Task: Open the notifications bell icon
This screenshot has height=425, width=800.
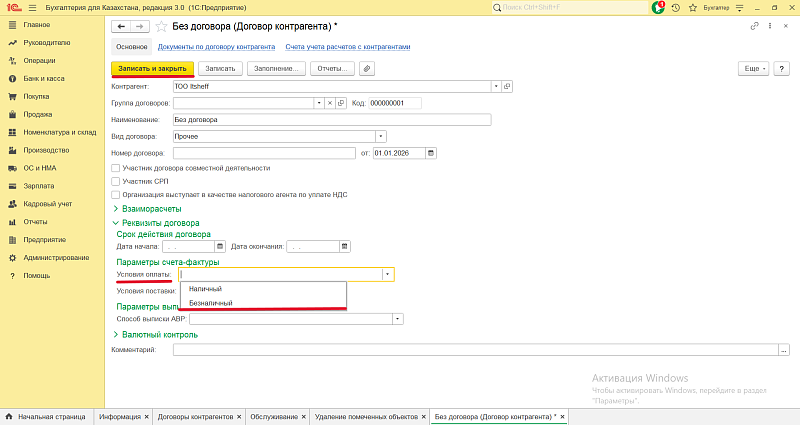Action: [x=658, y=8]
